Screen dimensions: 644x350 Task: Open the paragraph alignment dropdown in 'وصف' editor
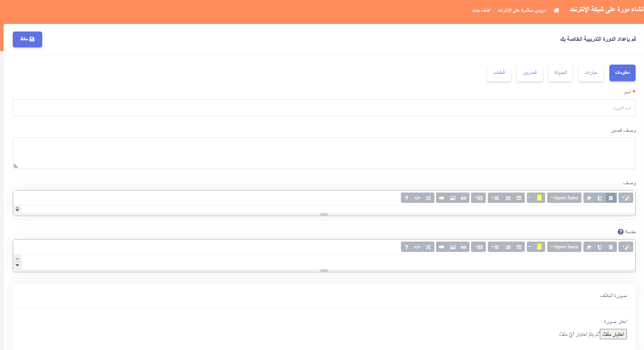(x=495, y=198)
